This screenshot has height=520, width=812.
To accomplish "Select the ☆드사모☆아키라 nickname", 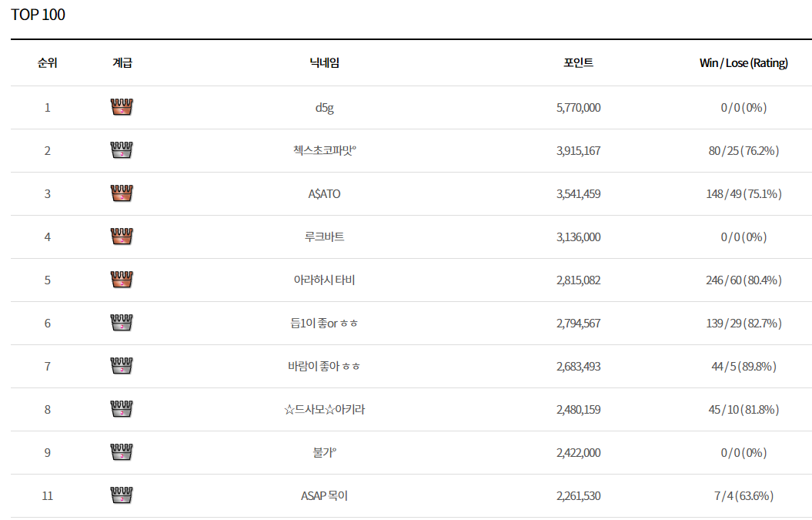I will 324,410.
